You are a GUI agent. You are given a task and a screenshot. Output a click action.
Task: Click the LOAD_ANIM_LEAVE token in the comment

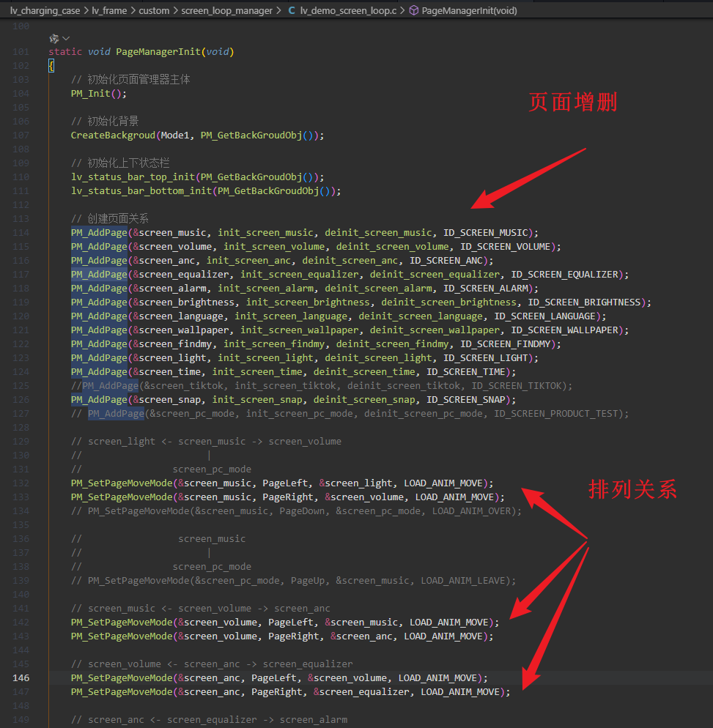463,581
